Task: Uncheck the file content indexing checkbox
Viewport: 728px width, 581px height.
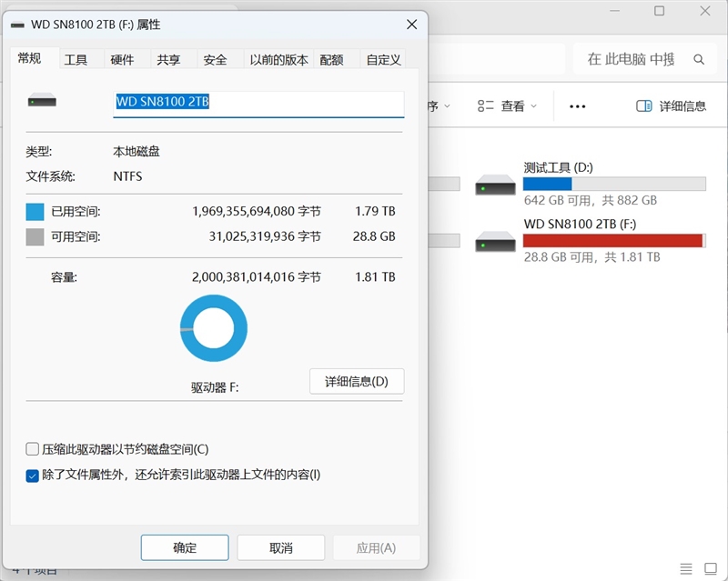Action: pyautogui.click(x=32, y=476)
